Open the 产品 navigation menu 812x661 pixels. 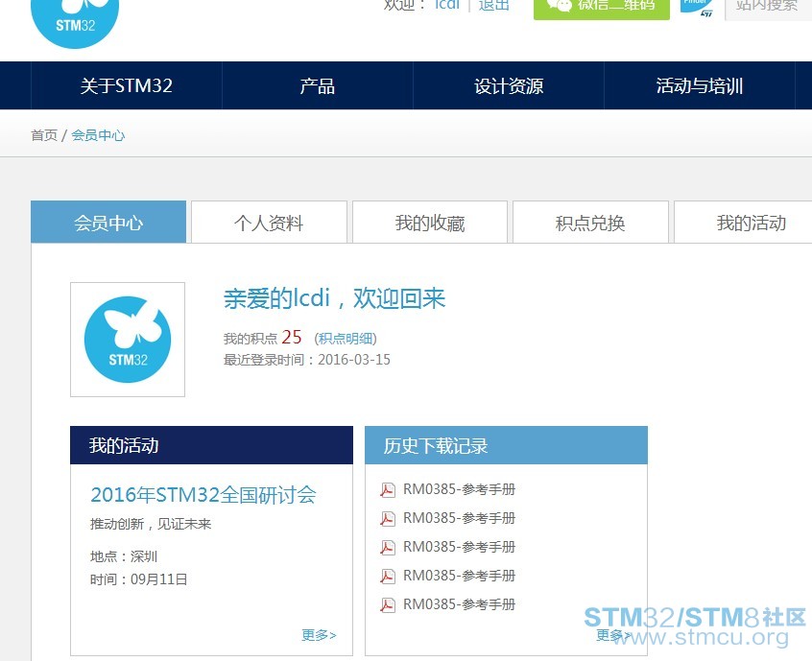coord(318,85)
